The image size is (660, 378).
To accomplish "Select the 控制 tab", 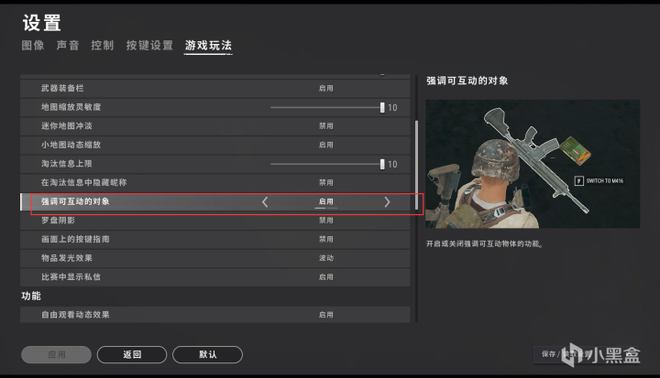I will [x=102, y=45].
